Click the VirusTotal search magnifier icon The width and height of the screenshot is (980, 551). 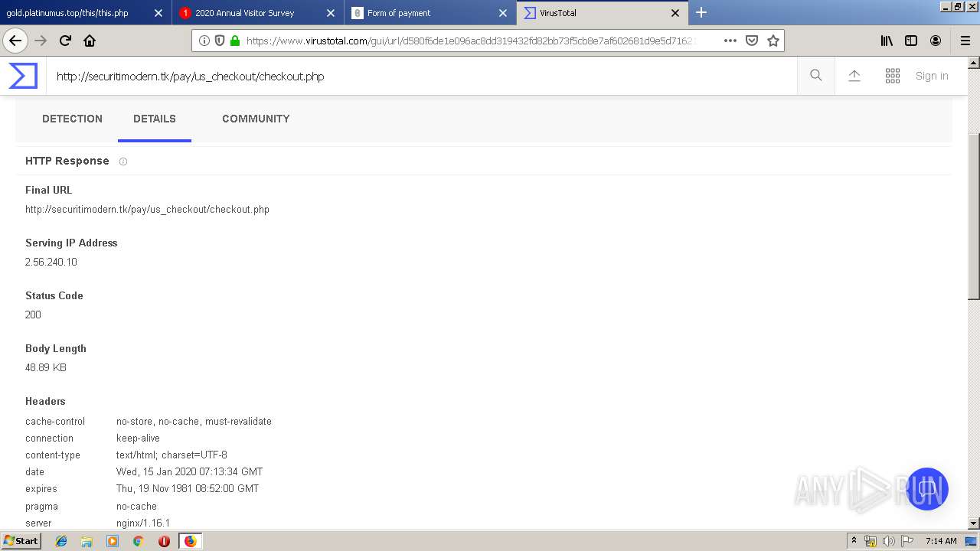coord(816,76)
